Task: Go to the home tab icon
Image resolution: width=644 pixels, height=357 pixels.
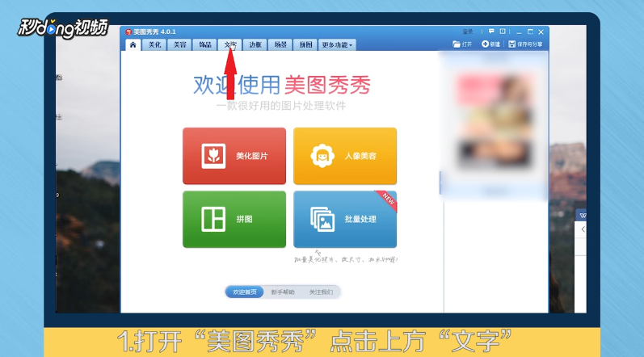Action: (133, 44)
